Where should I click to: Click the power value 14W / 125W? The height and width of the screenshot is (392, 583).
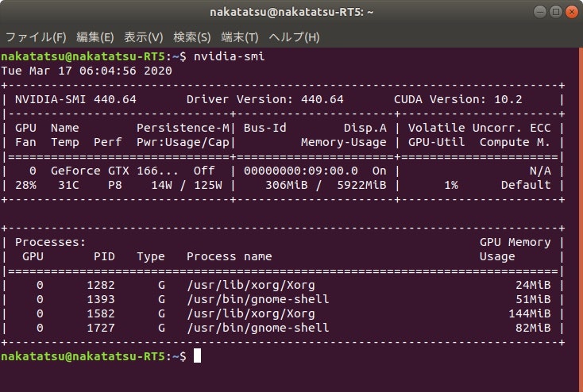(187, 185)
